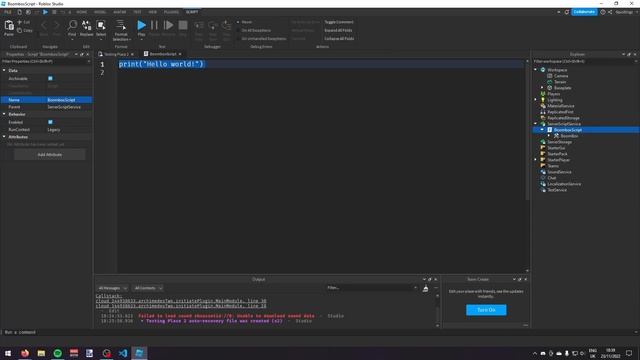Collapse the Behavior section in Properties
Screen dimensions: 640x360
pyautogui.click(x=4, y=114)
